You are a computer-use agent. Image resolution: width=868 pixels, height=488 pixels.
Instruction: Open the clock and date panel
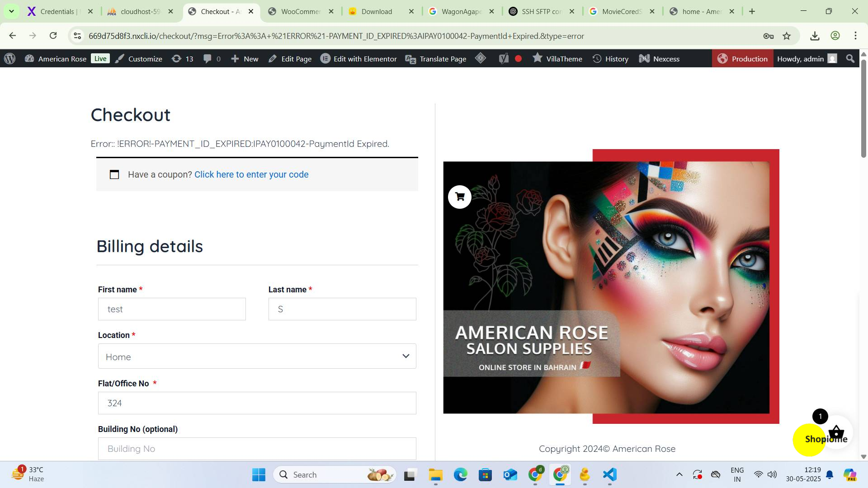coord(803,474)
